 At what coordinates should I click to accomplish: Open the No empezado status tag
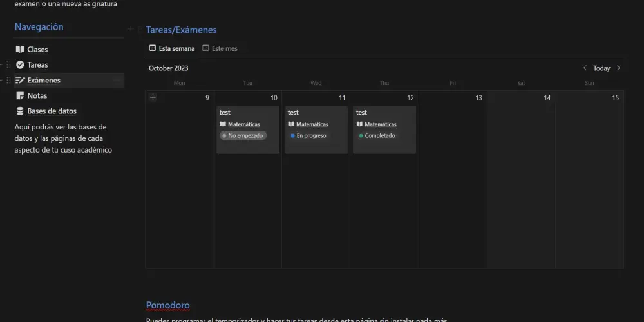[243, 136]
